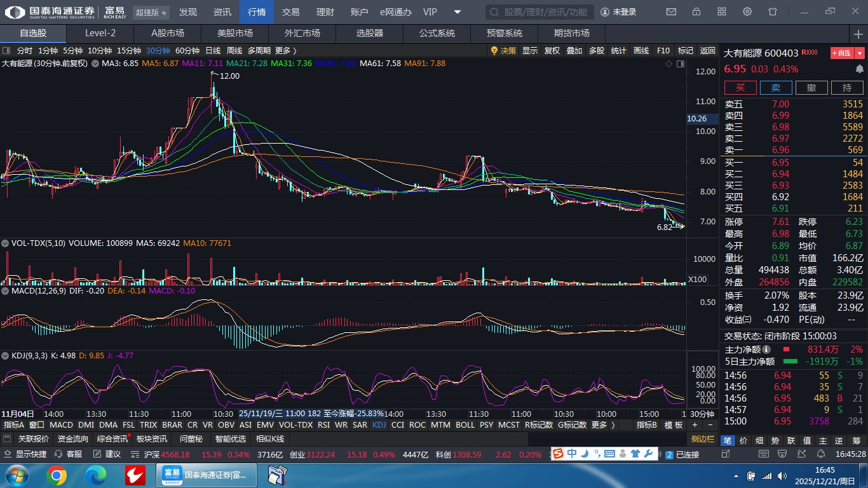Click the 未登录 login link

tap(618, 12)
